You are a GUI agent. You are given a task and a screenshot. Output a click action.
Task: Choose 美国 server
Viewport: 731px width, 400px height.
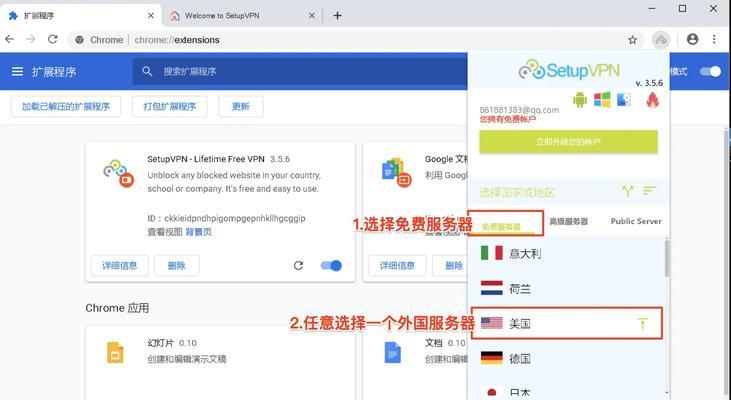[x=567, y=324]
